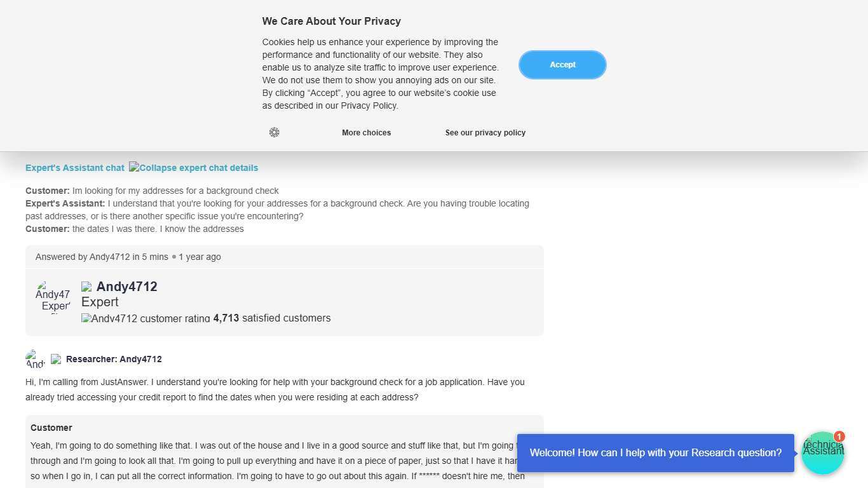Click the Answered by Andy4712 line
The height and width of the screenshot is (488, 868).
(128, 257)
